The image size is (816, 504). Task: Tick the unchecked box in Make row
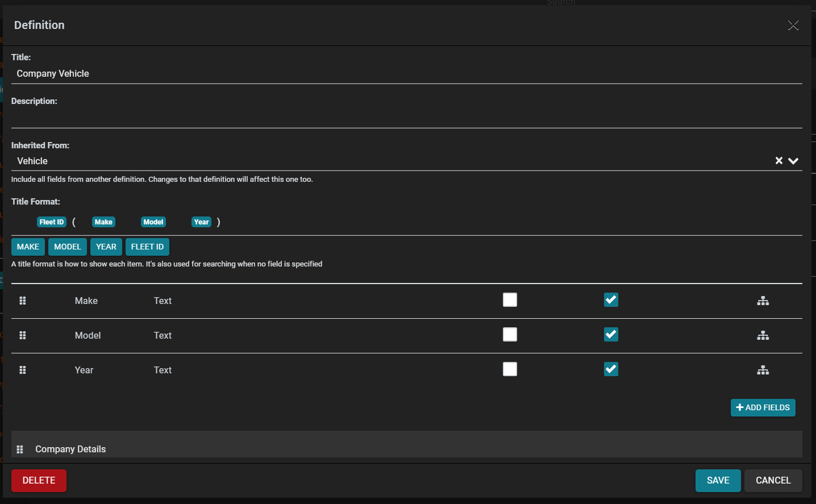click(x=510, y=300)
